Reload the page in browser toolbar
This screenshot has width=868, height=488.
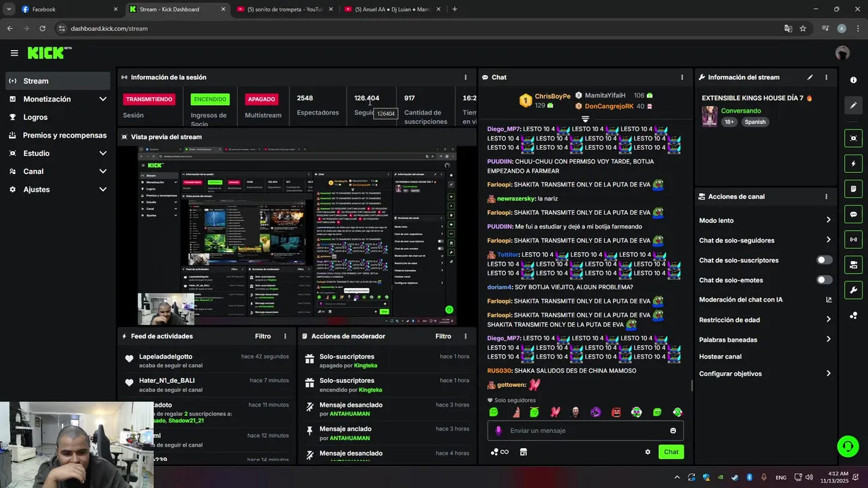coord(42,28)
